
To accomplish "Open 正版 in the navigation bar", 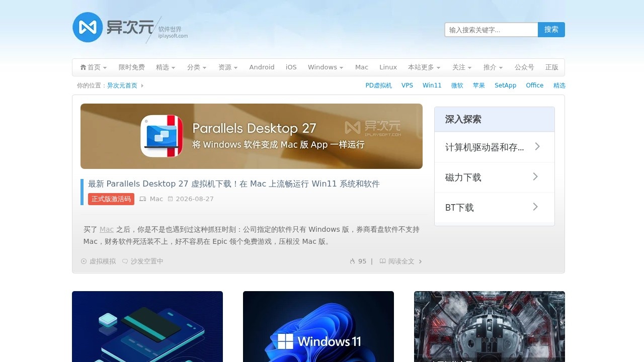I will pos(552,67).
